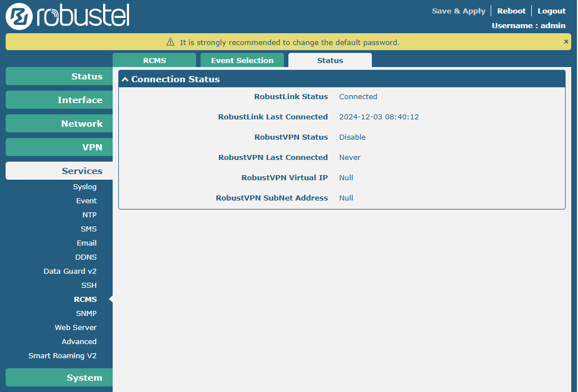Click the RobustVPN Virtual IP 'Null' value
The height and width of the screenshot is (392, 578).
pyautogui.click(x=346, y=177)
